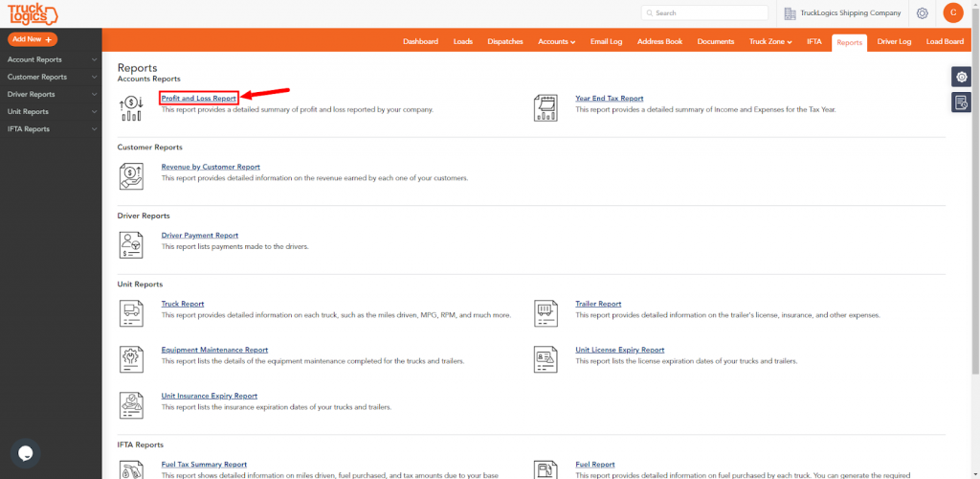Click the Fuel Tax Summary Report icon
The image size is (980, 479).
[131, 469]
